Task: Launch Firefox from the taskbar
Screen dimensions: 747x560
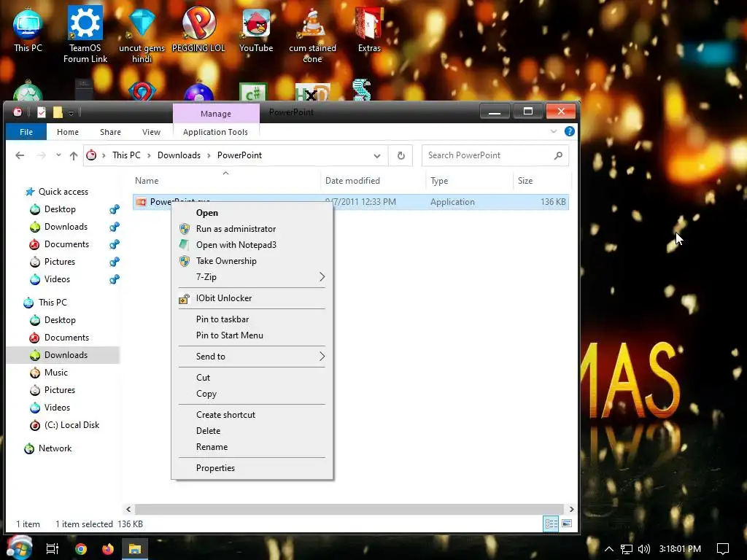Action: [x=108, y=549]
